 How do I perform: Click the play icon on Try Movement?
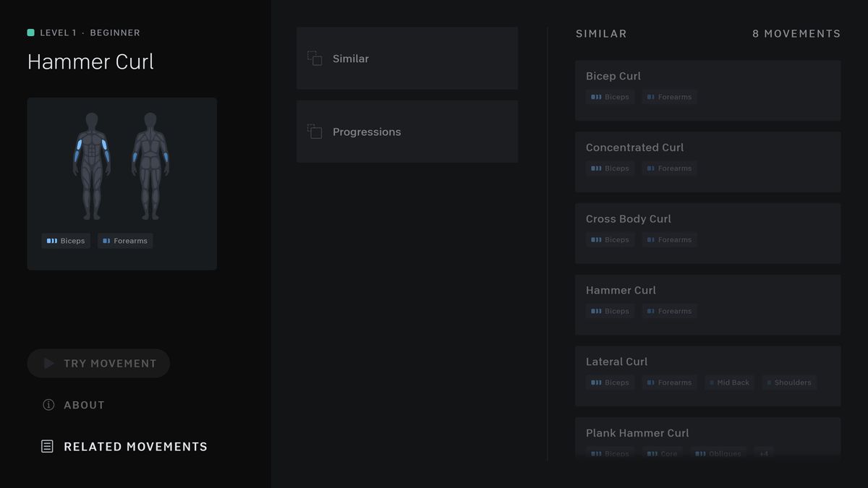click(x=49, y=364)
